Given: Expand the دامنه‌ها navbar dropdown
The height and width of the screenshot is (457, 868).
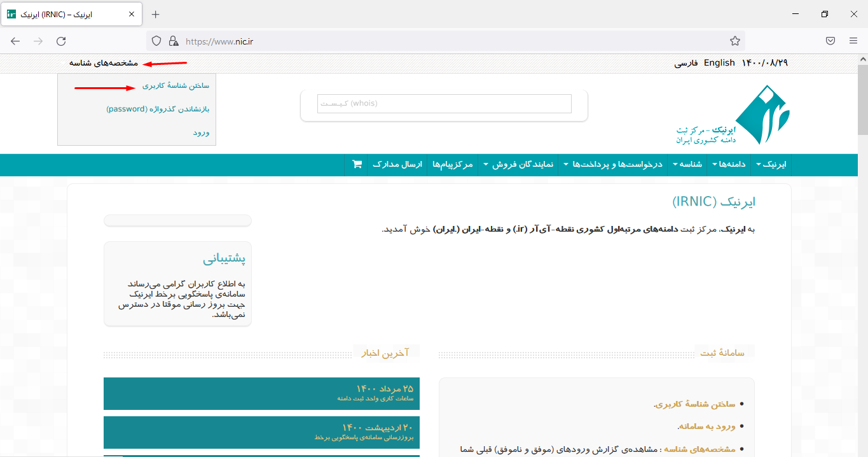Looking at the screenshot, I should point(729,164).
